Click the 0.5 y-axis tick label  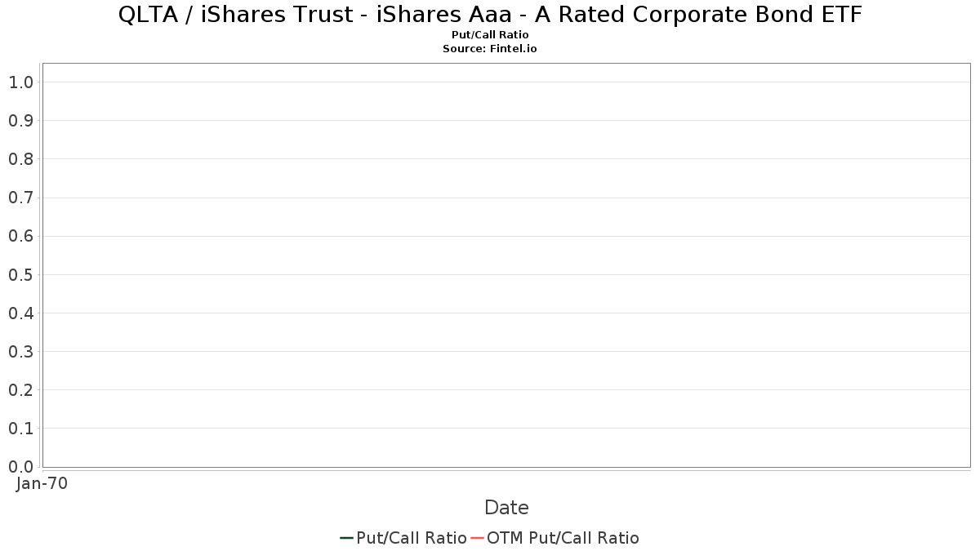click(x=21, y=275)
